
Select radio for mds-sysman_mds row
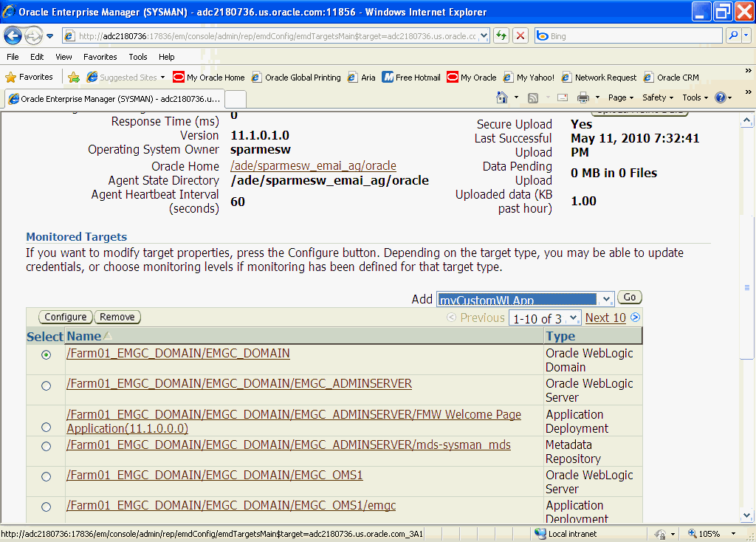click(x=46, y=447)
